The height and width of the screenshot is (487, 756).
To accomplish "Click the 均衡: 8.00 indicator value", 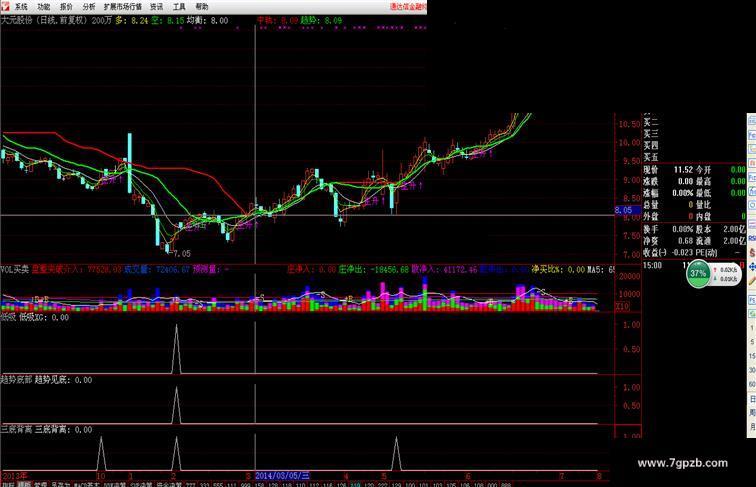I will [x=207, y=21].
